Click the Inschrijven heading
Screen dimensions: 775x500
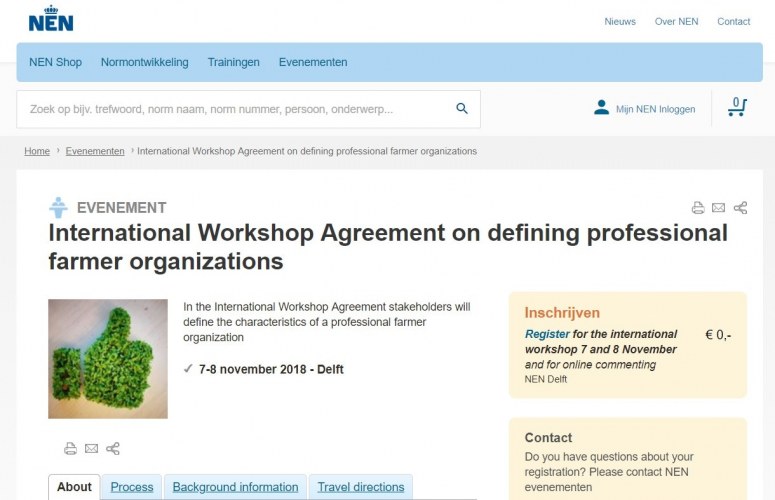tap(562, 313)
